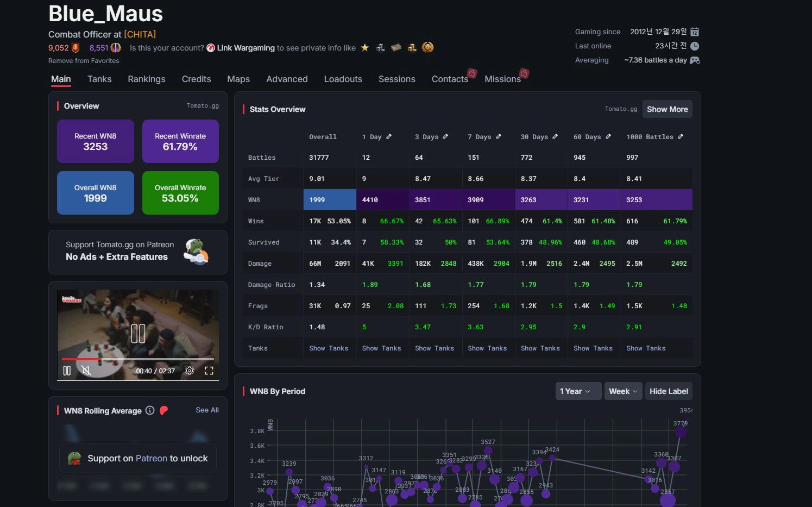
Task: Select the Main tab
Action: pyautogui.click(x=61, y=79)
